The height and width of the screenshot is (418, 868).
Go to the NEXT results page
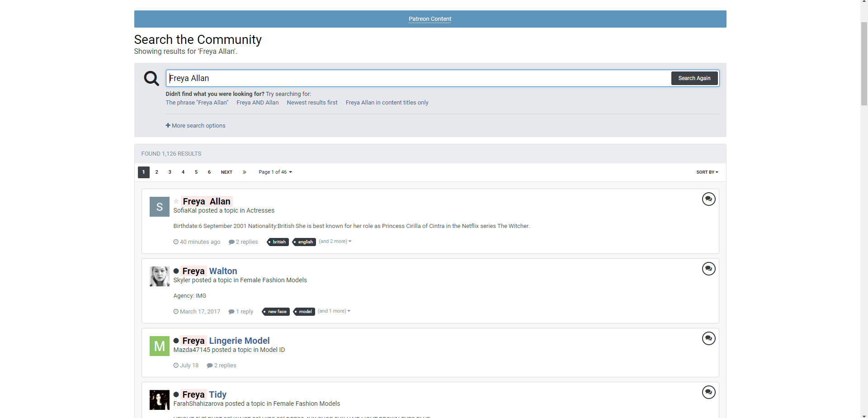(226, 172)
